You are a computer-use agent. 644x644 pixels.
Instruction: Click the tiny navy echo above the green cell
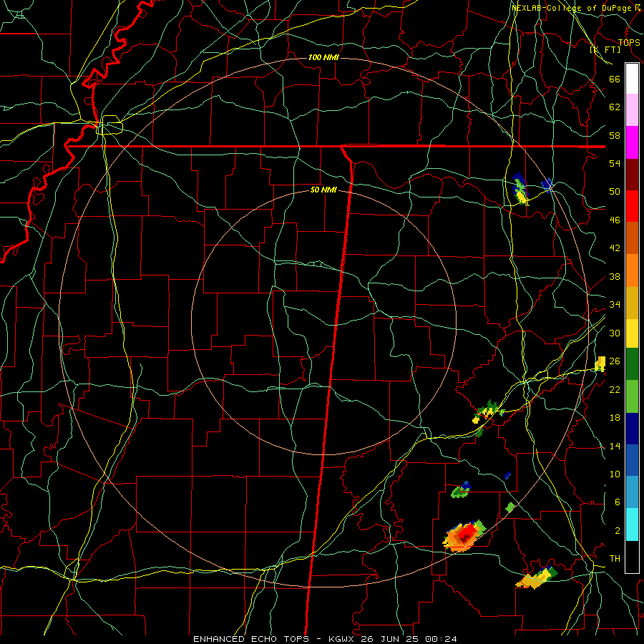click(507, 476)
